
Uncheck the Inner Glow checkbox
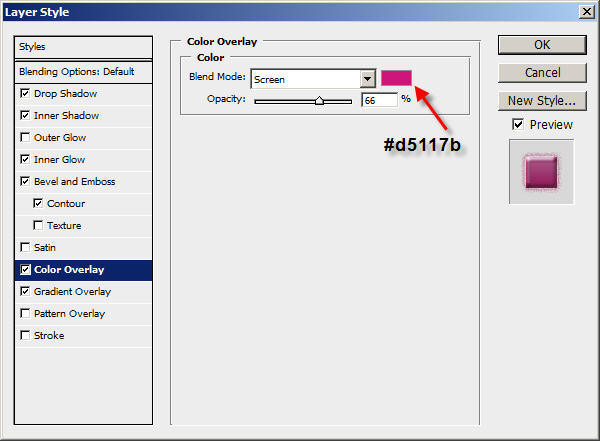(25, 159)
